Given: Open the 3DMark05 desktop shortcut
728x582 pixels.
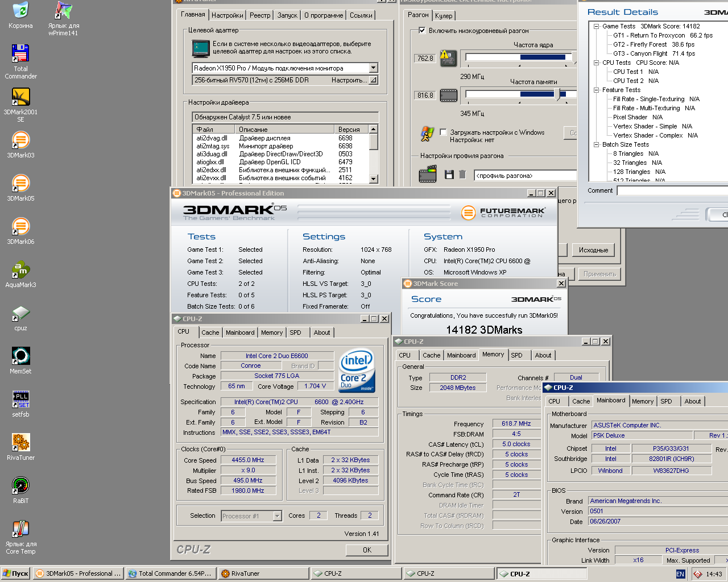Looking at the screenshot, I should (x=20, y=183).
